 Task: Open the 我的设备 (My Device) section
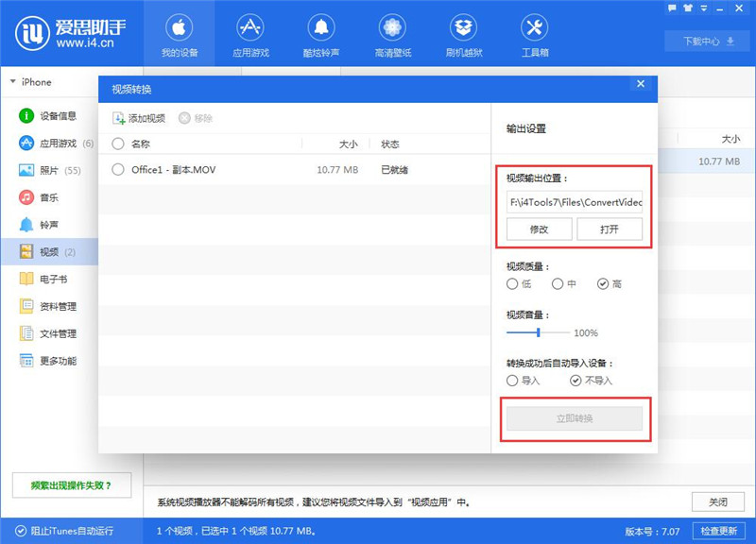(180, 35)
